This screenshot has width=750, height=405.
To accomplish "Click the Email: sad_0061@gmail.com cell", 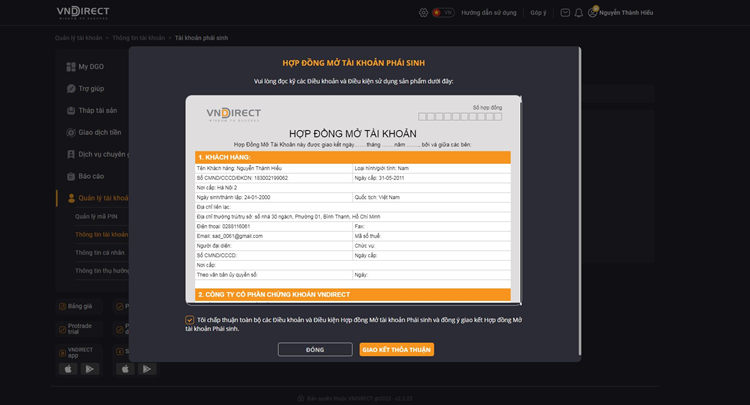I will click(274, 236).
